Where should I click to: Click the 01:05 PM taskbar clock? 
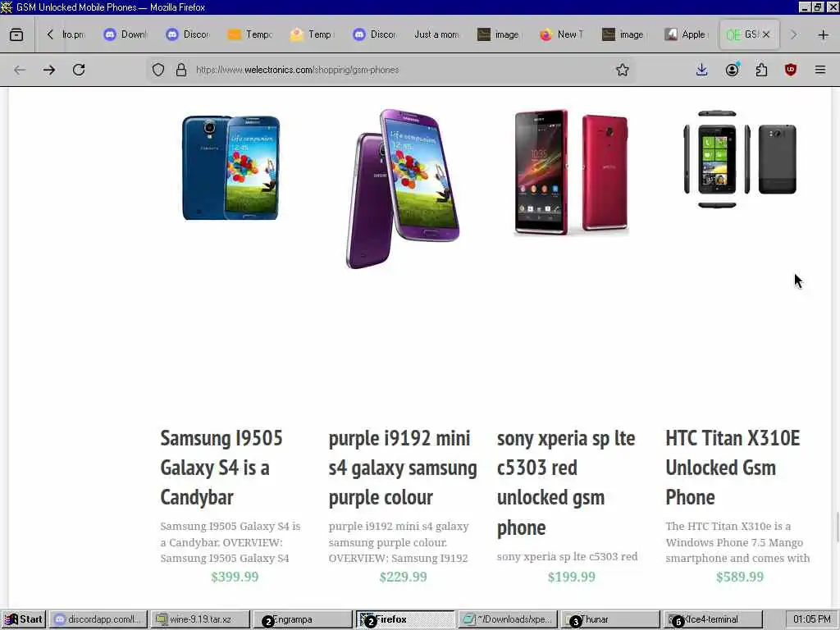[x=811, y=619]
